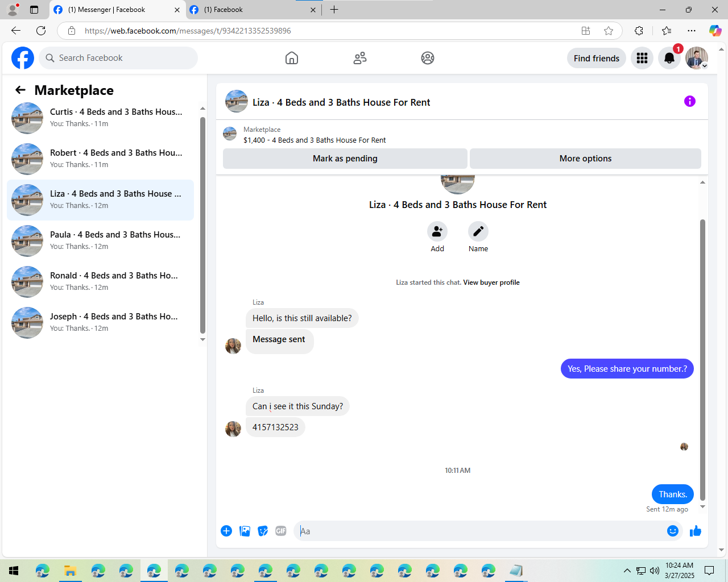728x582 pixels.
Task: Open the Windows Start menu
Action: (x=14, y=571)
